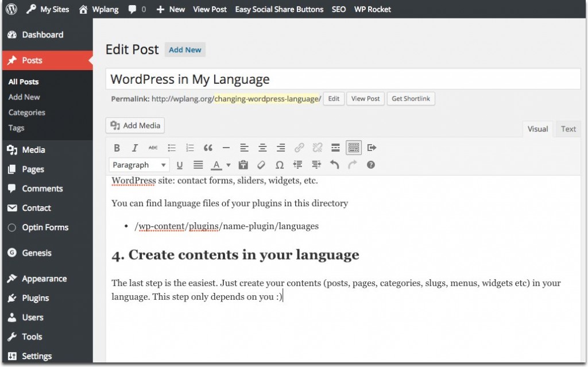Viewport: 588px width, 367px height.
Task: Open My Sites menu
Action: (48, 9)
